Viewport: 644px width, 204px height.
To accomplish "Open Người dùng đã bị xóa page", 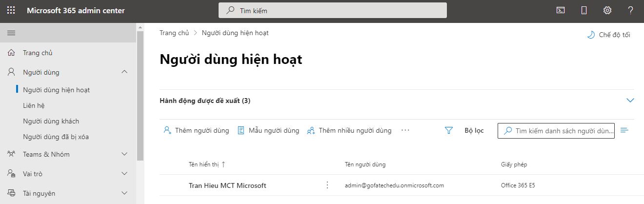I will pyautogui.click(x=56, y=137).
